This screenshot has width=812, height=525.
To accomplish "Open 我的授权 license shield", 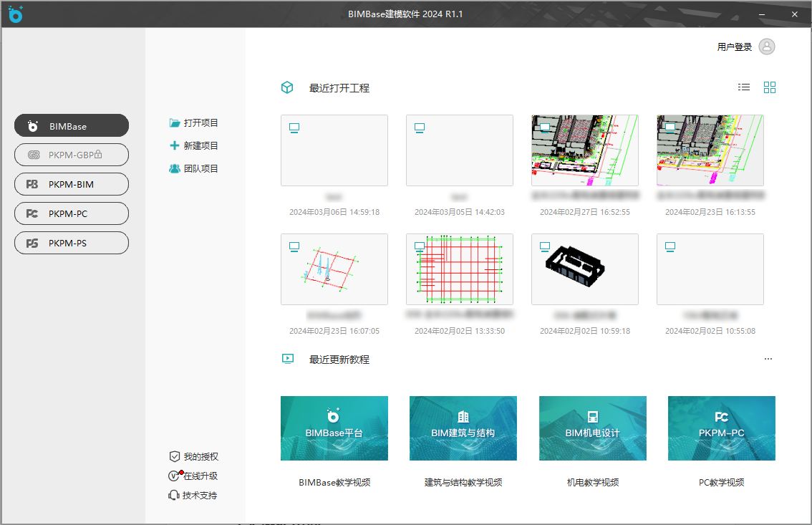I will (193, 457).
